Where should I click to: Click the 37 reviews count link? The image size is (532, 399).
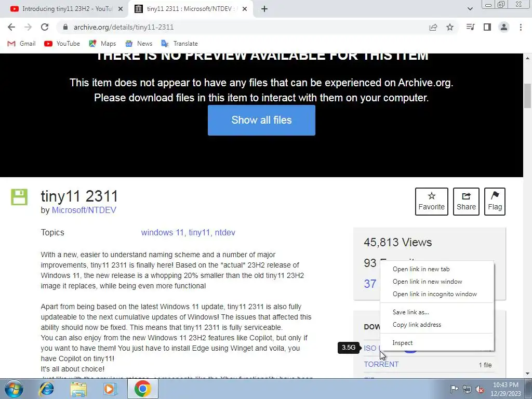coord(370,284)
